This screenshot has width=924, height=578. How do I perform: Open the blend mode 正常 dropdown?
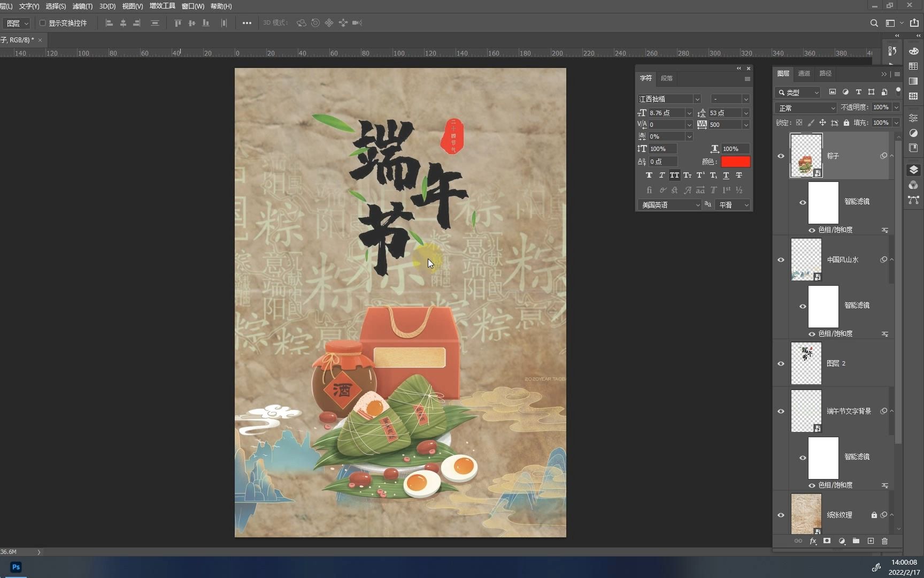[x=806, y=108]
